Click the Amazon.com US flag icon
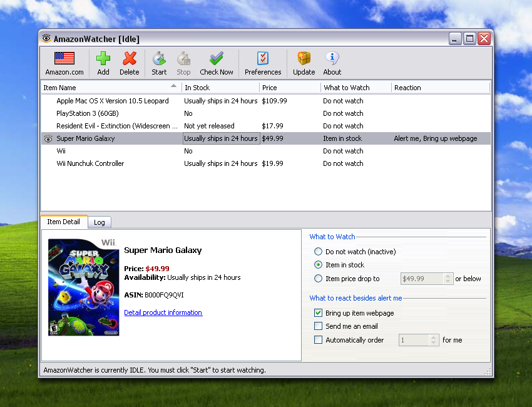The width and height of the screenshot is (532, 407). point(64,58)
